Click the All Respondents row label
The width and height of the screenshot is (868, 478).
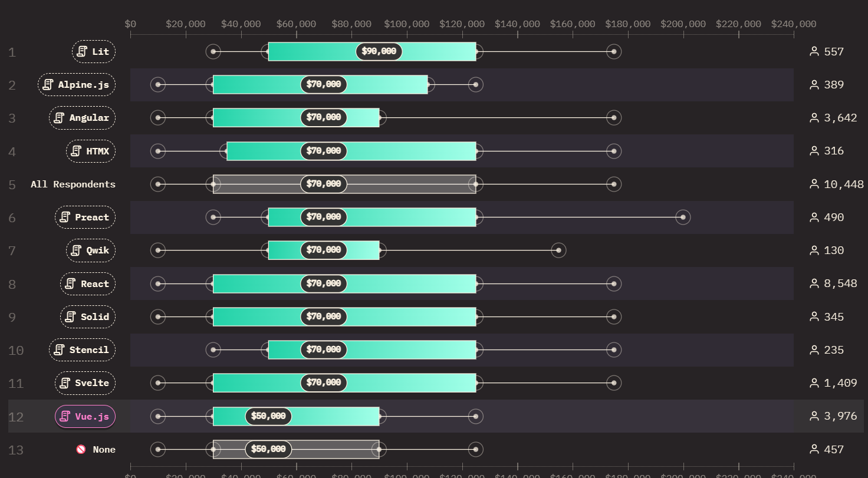[73, 184]
